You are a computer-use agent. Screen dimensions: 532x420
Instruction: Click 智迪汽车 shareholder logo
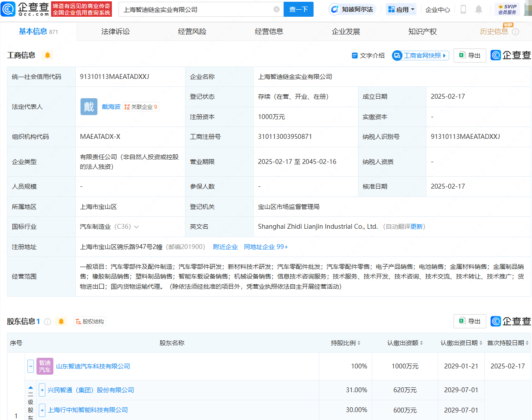click(45, 366)
